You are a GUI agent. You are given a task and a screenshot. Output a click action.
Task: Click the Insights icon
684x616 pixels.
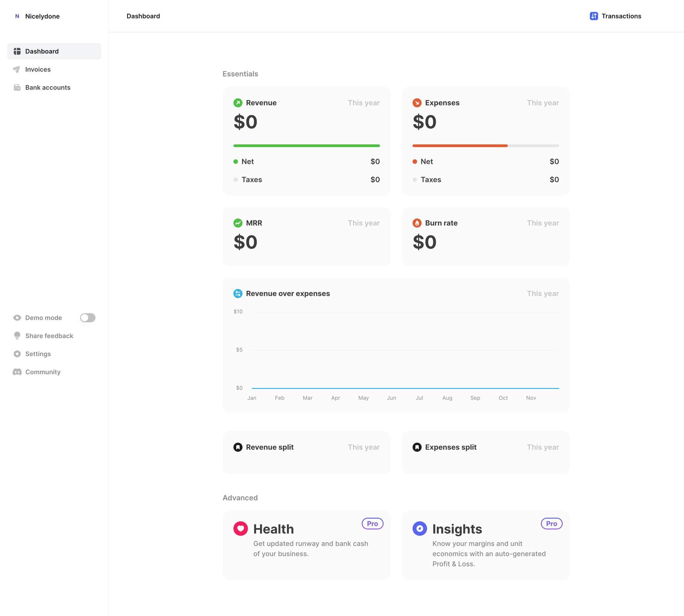(x=420, y=529)
